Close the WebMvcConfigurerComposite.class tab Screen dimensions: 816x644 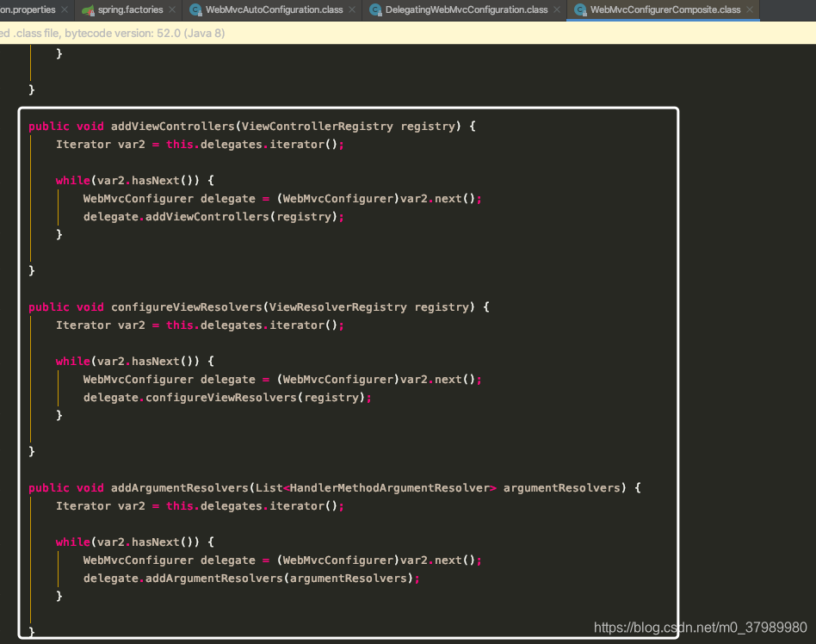[750, 9]
